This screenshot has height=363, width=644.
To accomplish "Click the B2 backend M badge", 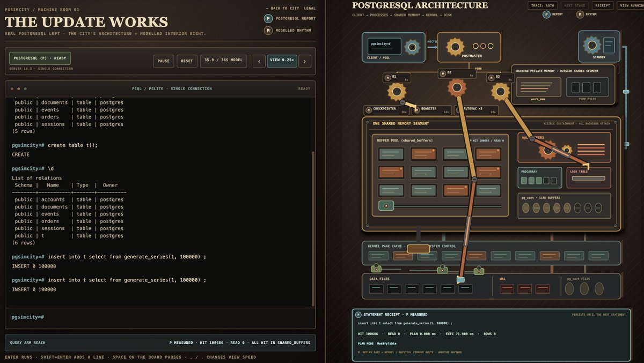I will 443,73.
